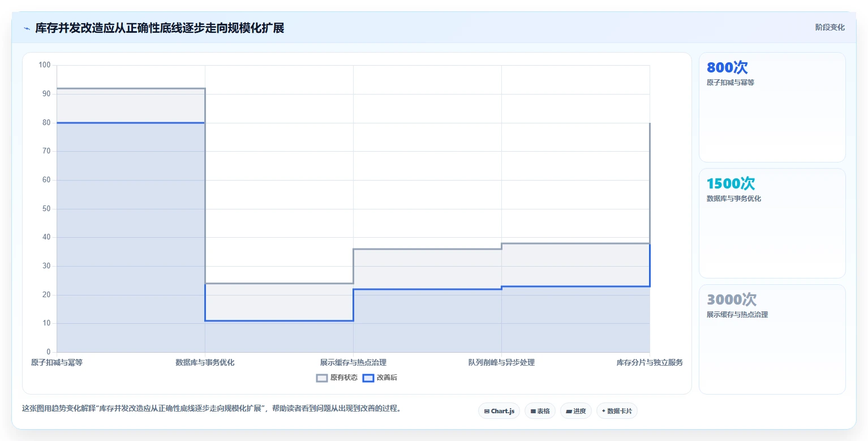Click the description text below the chart
Image resolution: width=868 pixels, height=441 pixels.
click(x=212, y=408)
